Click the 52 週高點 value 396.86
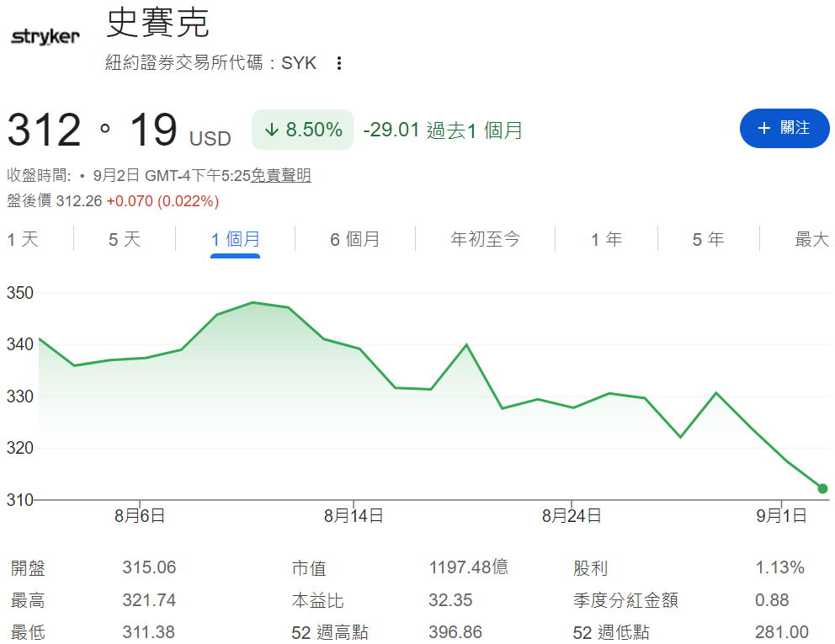The width and height of the screenshot is (835, 644). pyautogui.click(x=455, y=632)
